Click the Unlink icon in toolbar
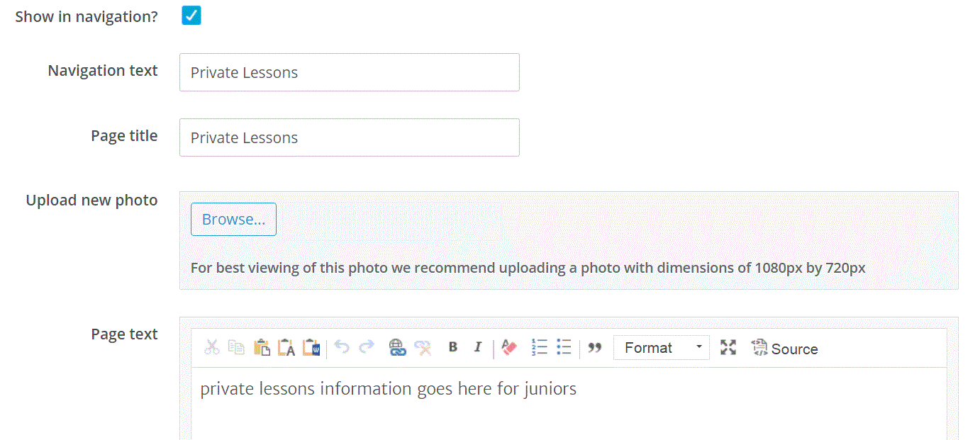The width and height of the screenshot is (980, 440). click(423, 348)
